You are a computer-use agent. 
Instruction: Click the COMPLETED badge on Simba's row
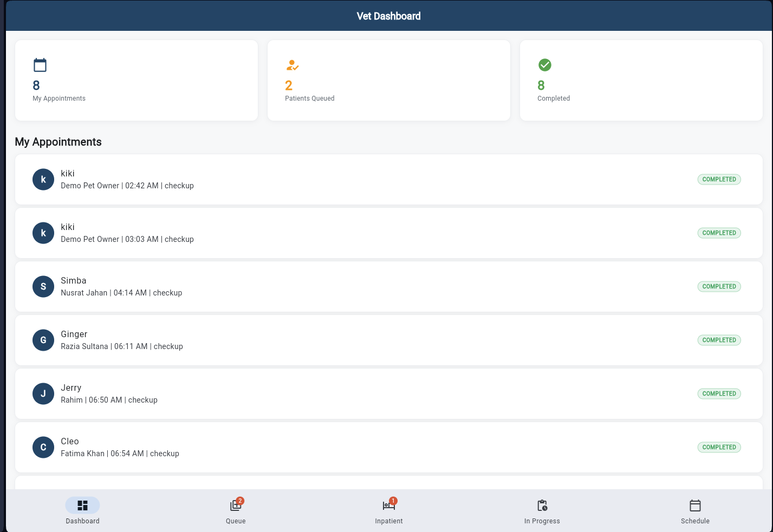pos(719,286)
